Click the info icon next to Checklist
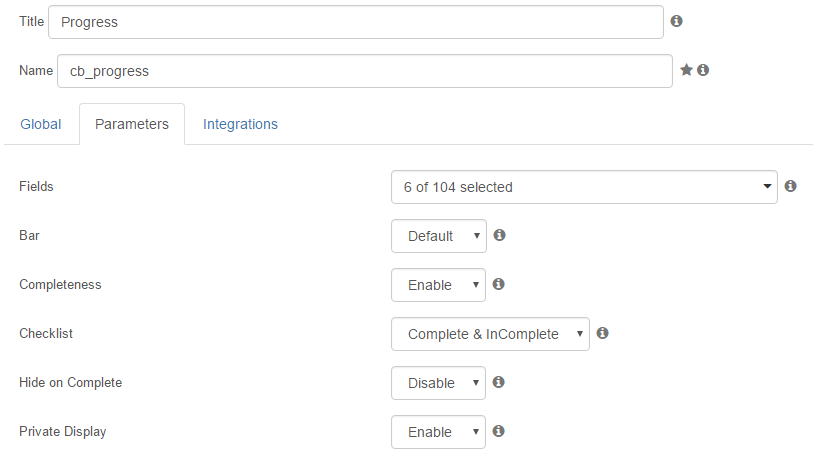This screenshot has width=813, height=461. pos(602,333)
